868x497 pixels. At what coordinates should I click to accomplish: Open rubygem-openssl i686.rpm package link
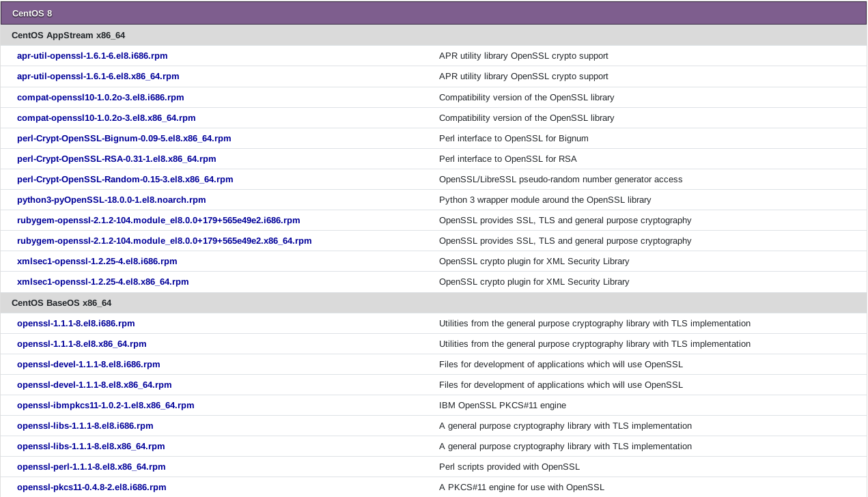[x=158, y=221]
